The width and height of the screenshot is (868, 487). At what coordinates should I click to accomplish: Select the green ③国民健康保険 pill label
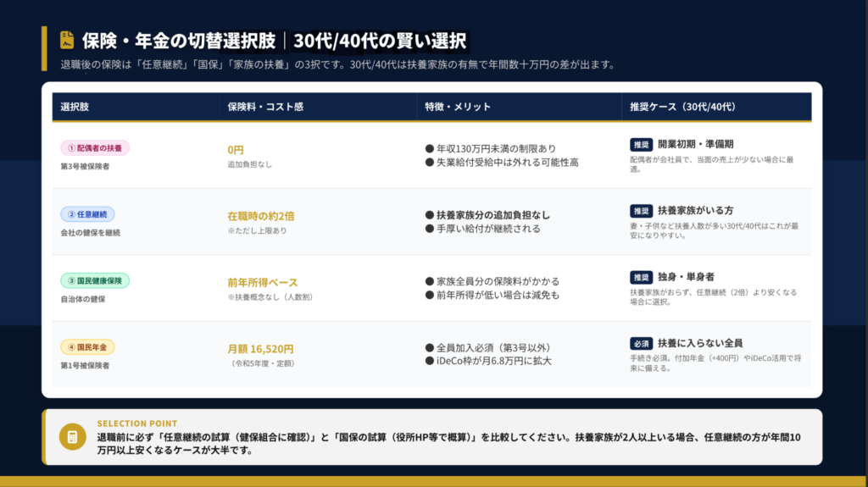94,280
